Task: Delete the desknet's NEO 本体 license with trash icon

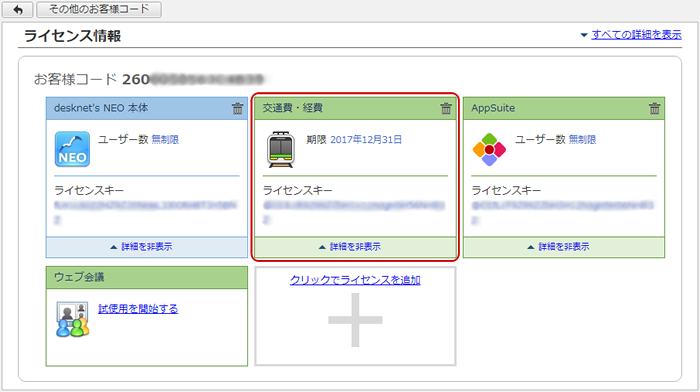Action: (238, 108)
